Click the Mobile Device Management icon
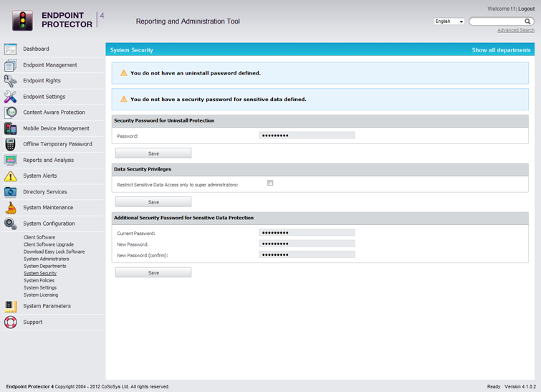541x392 pixels. coord(10,128)
